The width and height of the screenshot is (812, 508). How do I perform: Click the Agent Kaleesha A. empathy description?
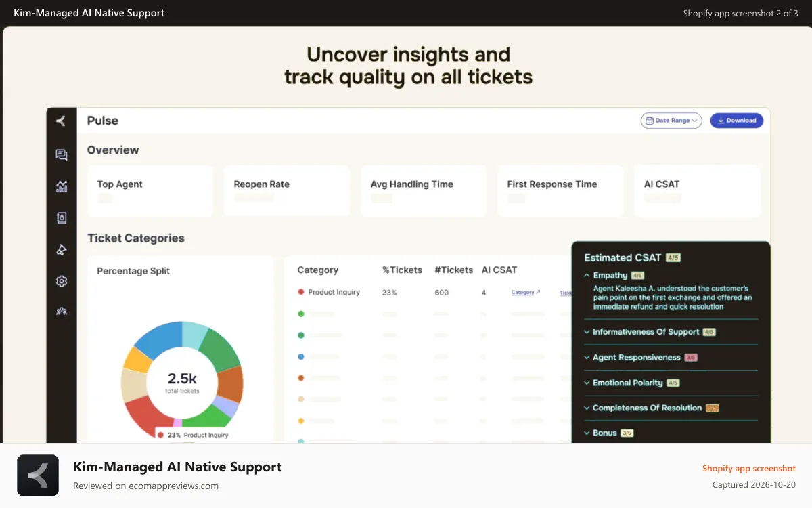tap(673, 297)
